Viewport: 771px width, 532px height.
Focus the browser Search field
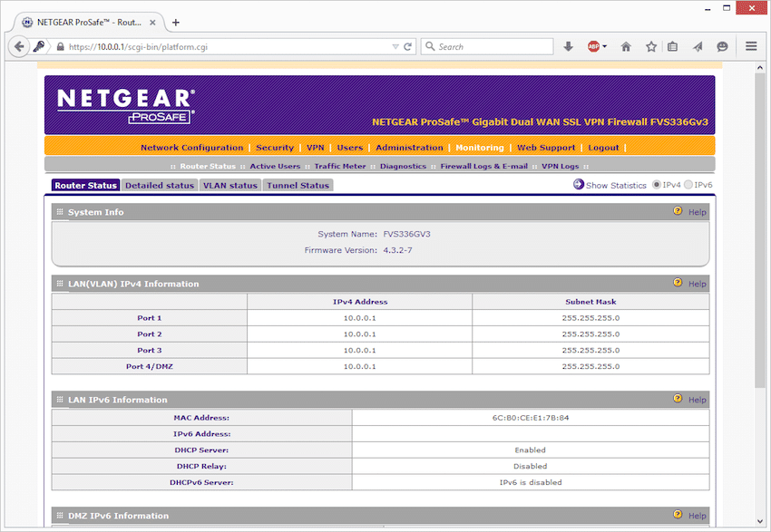[x=487, y=46]
